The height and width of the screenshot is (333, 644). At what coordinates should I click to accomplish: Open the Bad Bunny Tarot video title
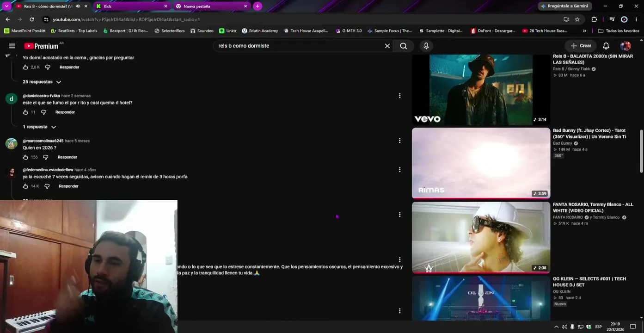[x=589, y=134]
